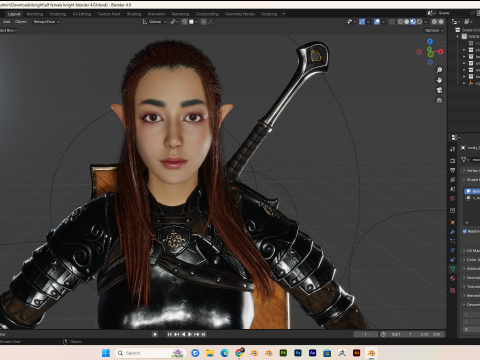
Task: Switch to material preview shading
Action: [413, 22]
